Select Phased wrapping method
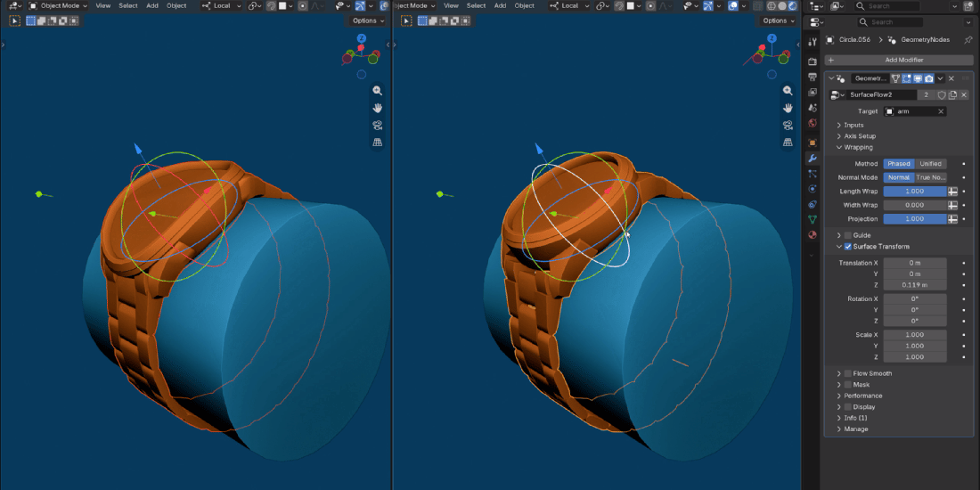980x490 pixels. click(x=899, y=164)
